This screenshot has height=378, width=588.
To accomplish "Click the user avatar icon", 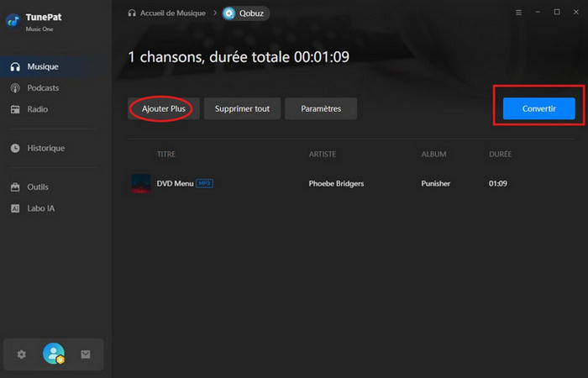I will [x=54, y=354].
